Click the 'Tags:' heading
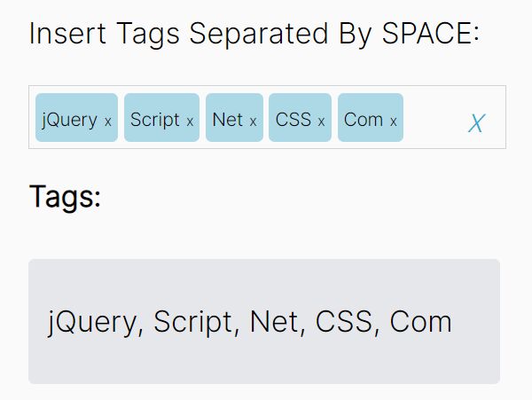532x400 pixels. [x=65, y=197]
